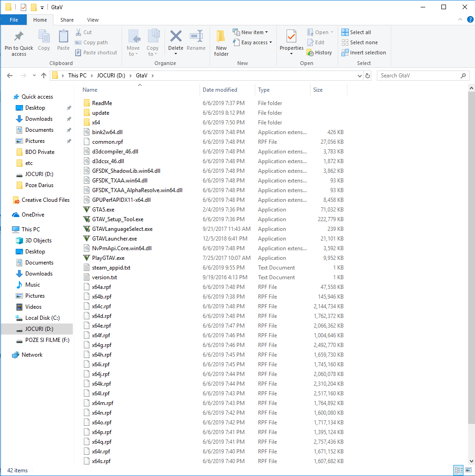The width and height of the screenshot is (475, 476).
Task: Click the vertical scrollbar in file list
Action: 471,253
